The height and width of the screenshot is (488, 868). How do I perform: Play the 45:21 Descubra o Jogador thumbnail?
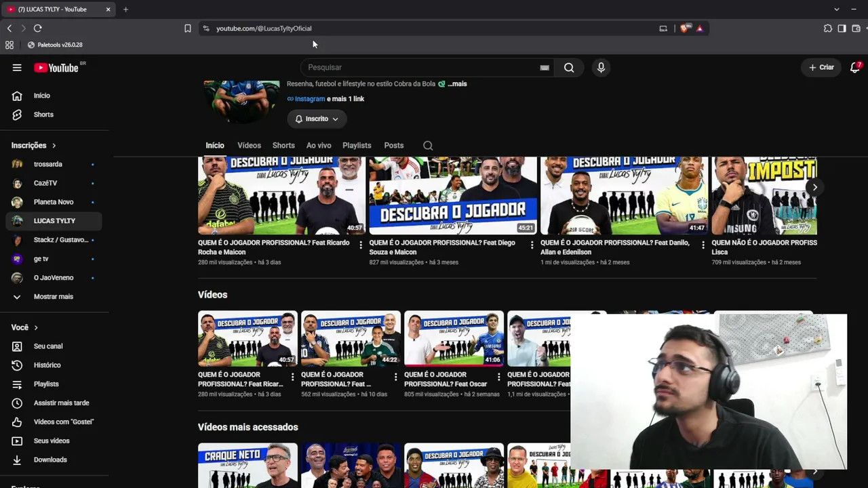(453, 196)
